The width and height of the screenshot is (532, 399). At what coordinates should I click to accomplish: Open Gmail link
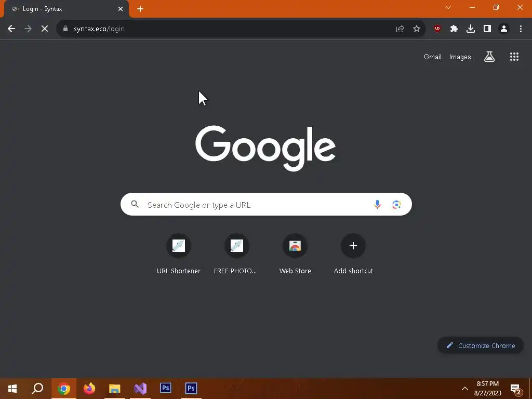[x=433, y=57]
